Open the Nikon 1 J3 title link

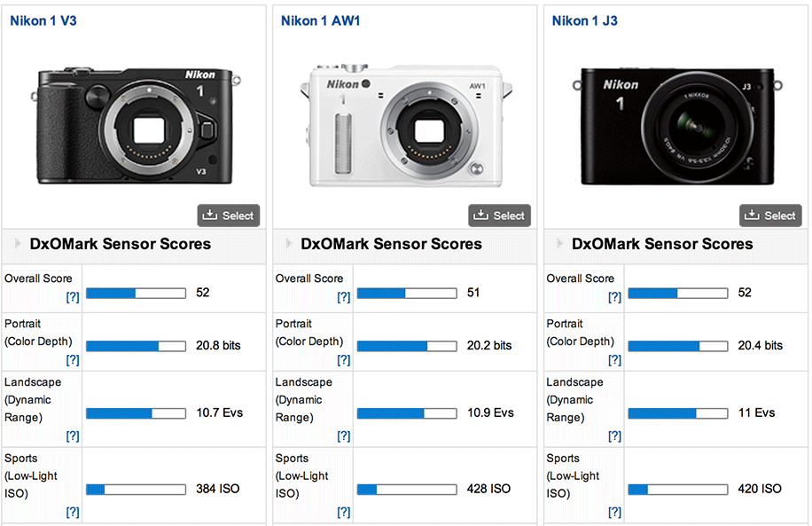click(582, 20)
